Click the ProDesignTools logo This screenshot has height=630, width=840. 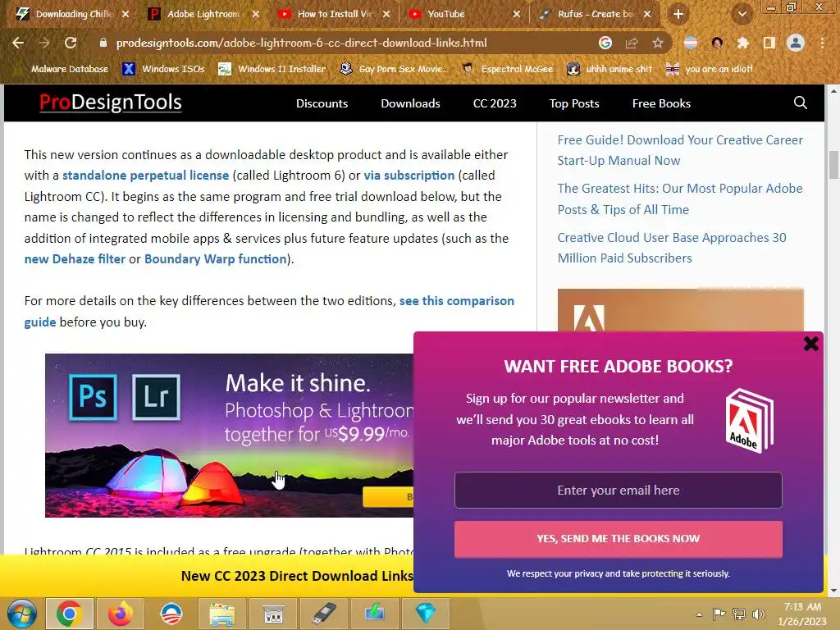click(x=111, y=103)
